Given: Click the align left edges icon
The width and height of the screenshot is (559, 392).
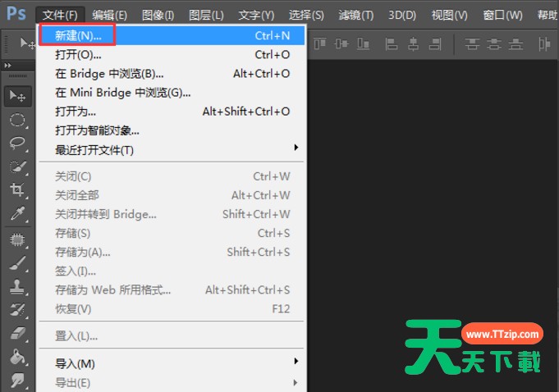Looking at the screenshot, I should [392, 43].
